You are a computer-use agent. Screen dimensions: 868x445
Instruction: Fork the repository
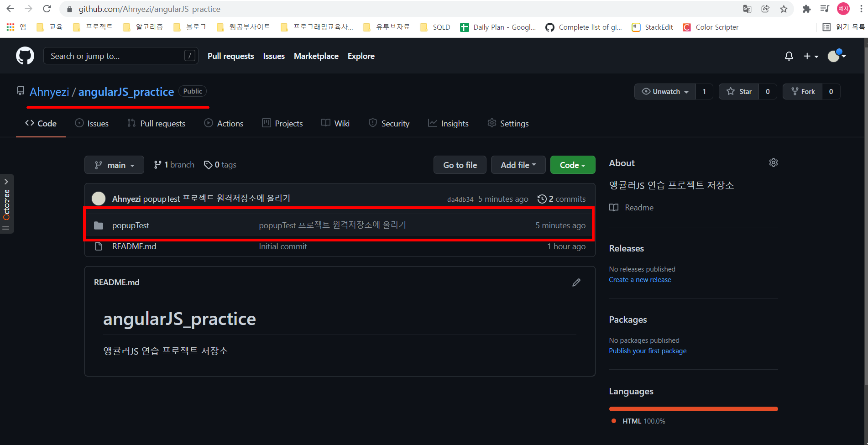click(803, 92)
